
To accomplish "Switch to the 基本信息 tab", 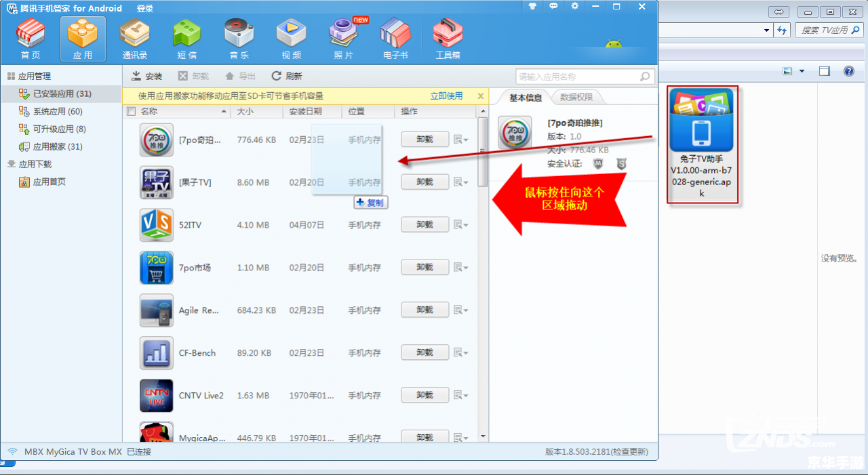I will coord(526,98).
